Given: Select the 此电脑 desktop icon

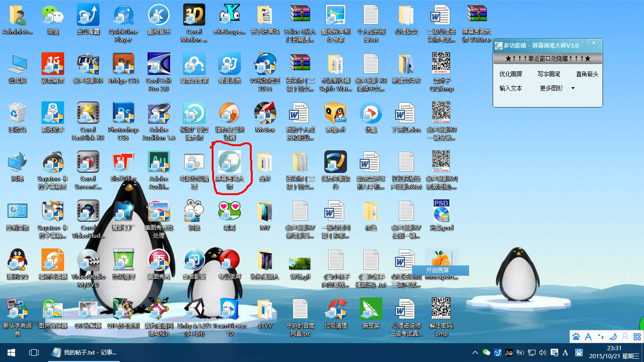Looking at the screenshot, I should (x=17, y=69).
